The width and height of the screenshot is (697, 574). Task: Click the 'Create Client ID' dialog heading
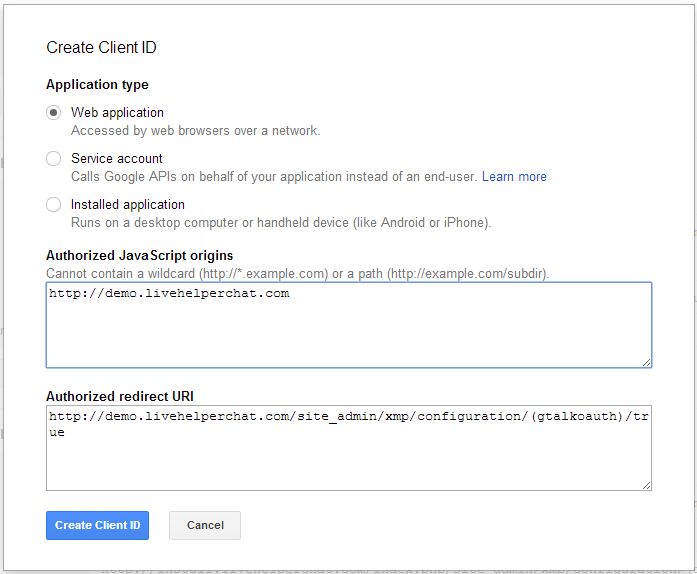coord(101,48)
